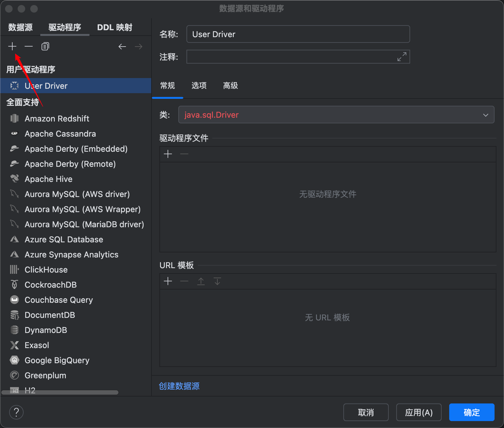This screenshot has height=428, width=504.
Task: Cancel the dialog with 取消
Action: [x=366, y=412]
